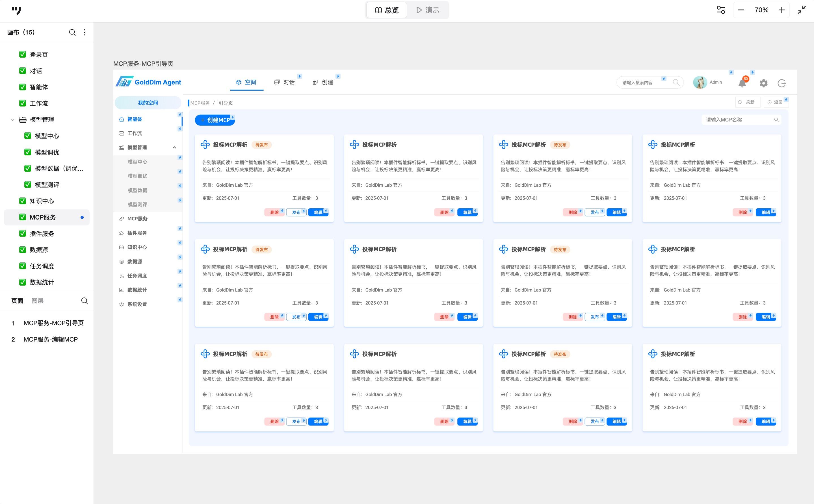Screen dimensions: 814x504
Task: Toggle the 登录页 checkbox
Action: click(x=23, y=54)
